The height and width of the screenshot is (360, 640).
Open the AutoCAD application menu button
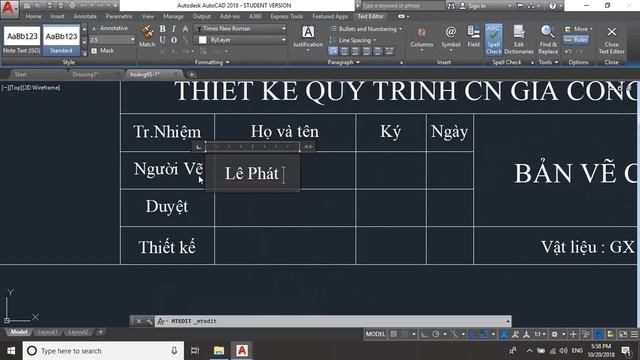coord(9,9)
